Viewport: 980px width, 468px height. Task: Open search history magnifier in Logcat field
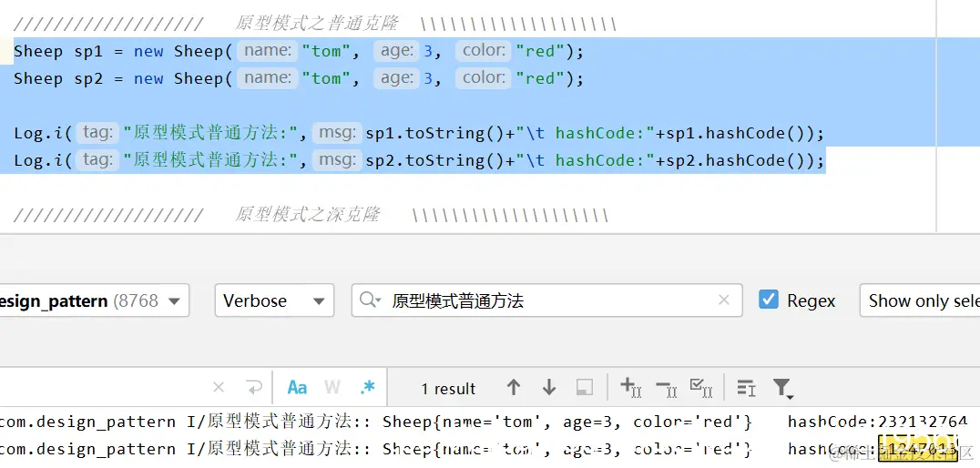pos(370,300)
